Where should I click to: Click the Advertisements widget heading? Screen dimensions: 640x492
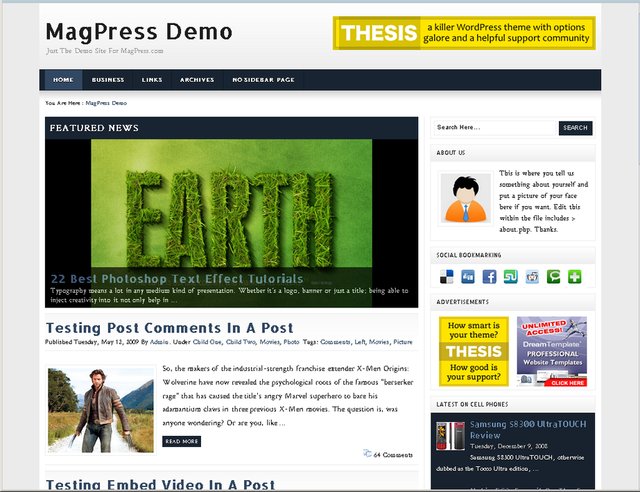[462, 302]
